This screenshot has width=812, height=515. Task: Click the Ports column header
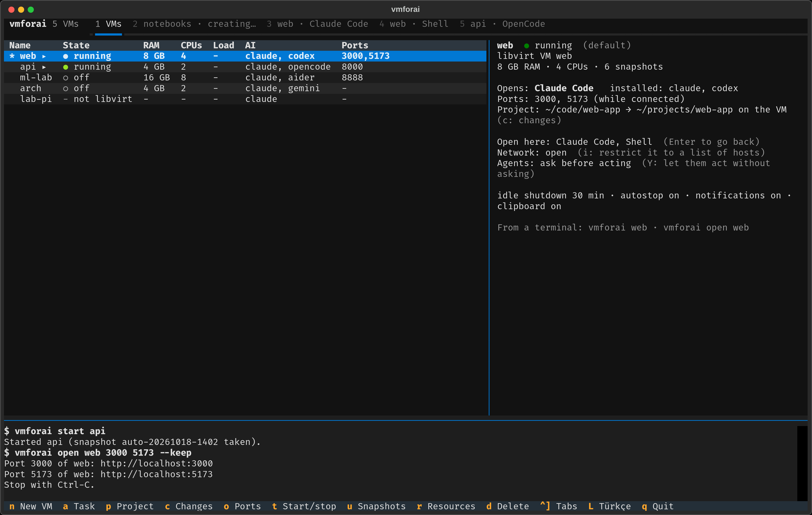tap(355, 45)
